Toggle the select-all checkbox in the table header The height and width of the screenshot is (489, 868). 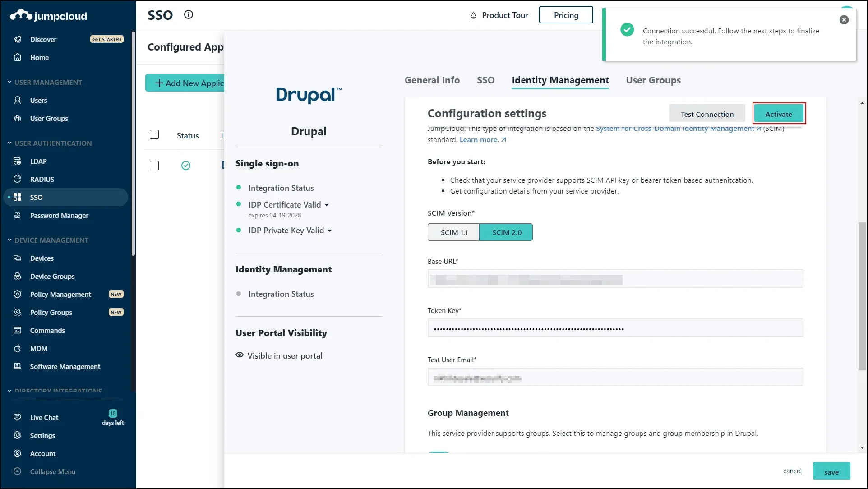click(154, 134)
